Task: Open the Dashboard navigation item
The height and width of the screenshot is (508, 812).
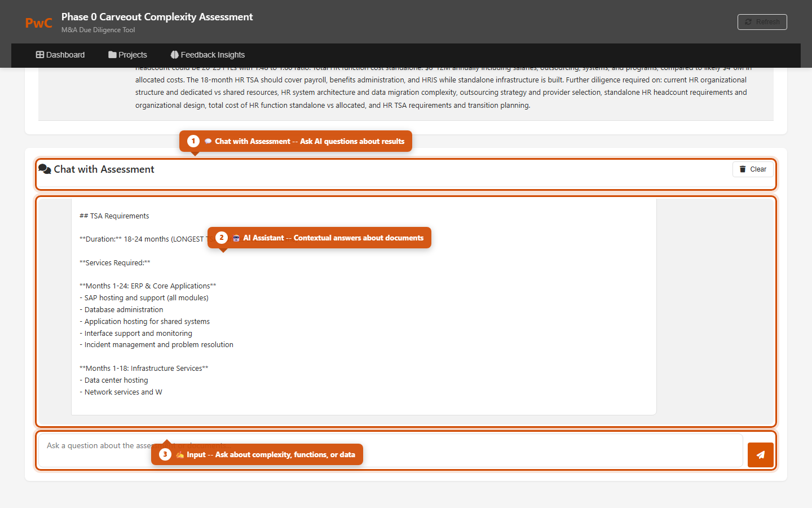Action: tap(60, 55)
